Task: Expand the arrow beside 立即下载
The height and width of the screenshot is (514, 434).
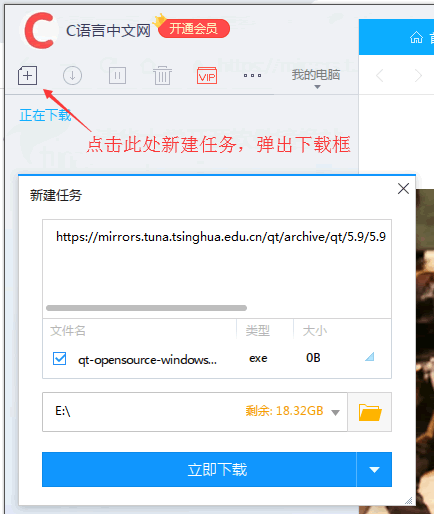Action: tap(374, 469)
